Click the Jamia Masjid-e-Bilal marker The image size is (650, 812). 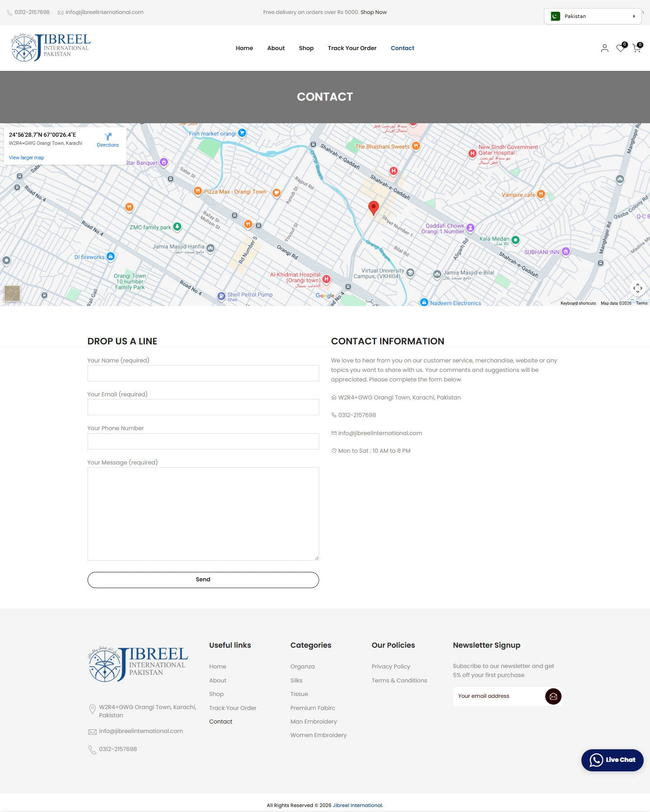pyautogui.click(x=437, y=274)
